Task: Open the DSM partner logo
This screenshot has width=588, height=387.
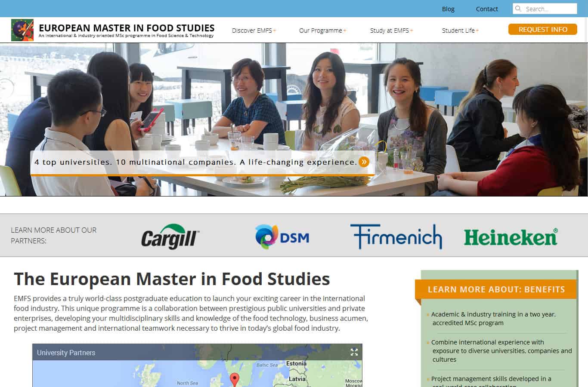Action: pyautogui.click(x=282, y=237)
